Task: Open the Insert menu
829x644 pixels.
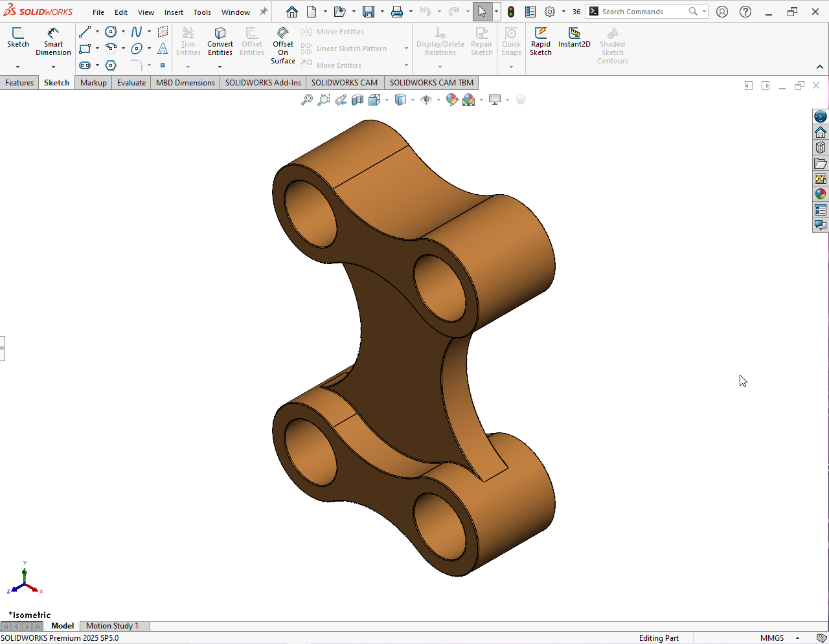Action: pos(174,12)
